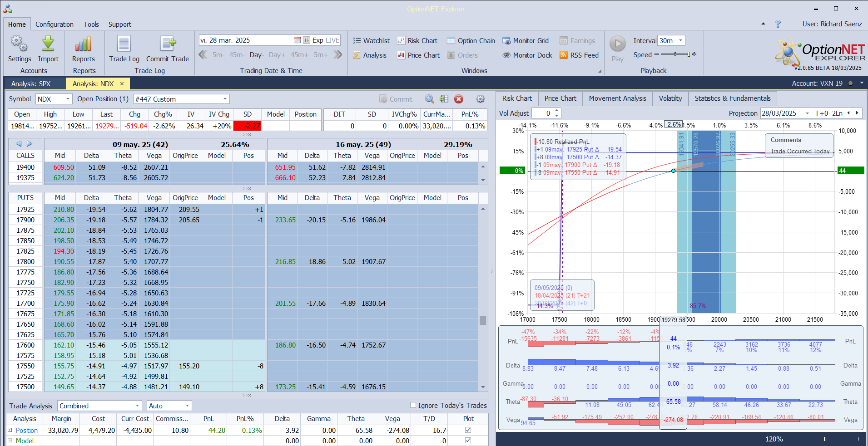868x446 pixels.
Task: Click the red X delete position icon
Action: click(459, 99)
